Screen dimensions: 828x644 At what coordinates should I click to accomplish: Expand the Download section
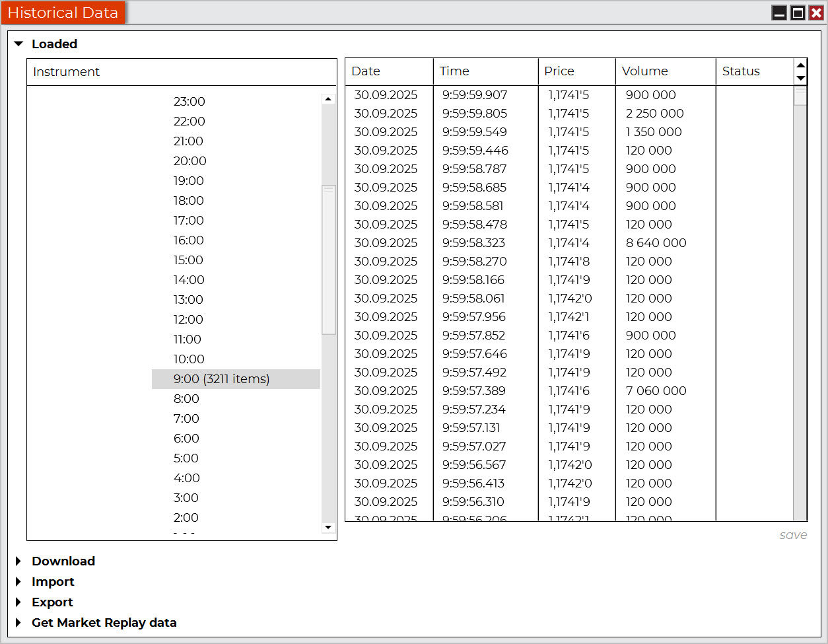(x=19, y=561)
